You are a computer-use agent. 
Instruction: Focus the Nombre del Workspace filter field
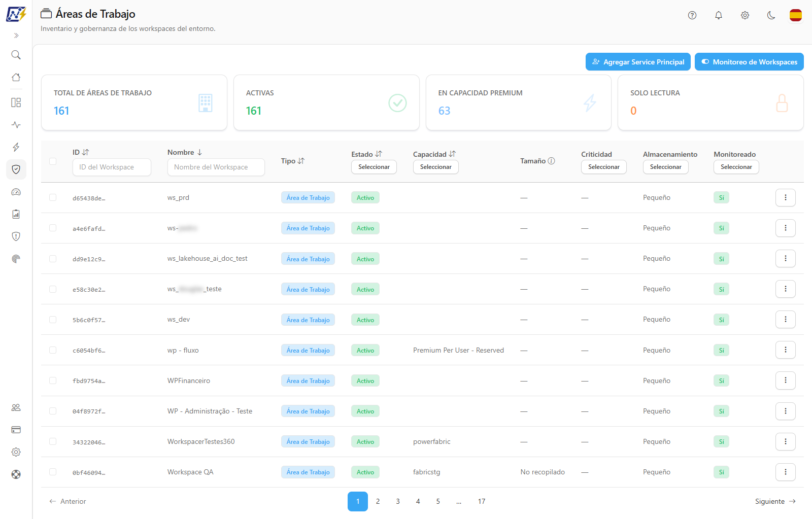(216, 167)
